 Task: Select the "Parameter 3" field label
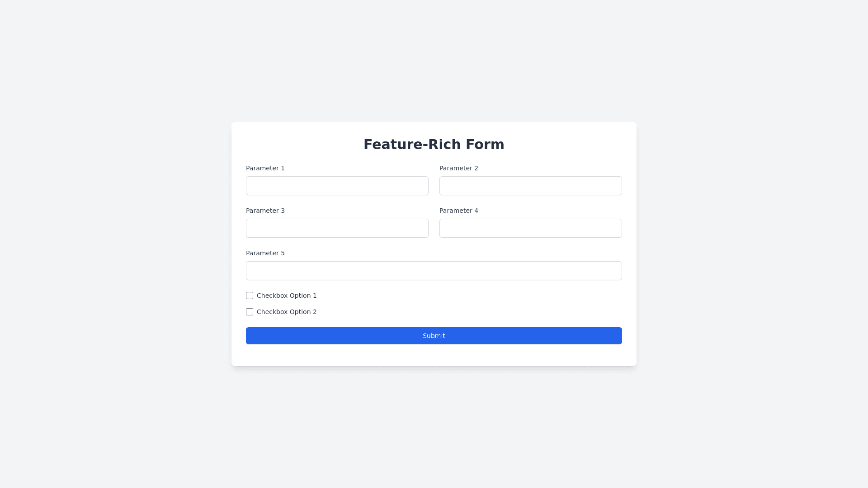(265, 211)
